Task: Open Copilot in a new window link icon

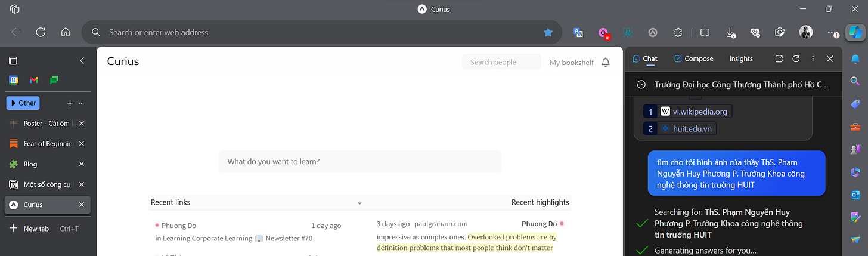Action: coord(779,59)
